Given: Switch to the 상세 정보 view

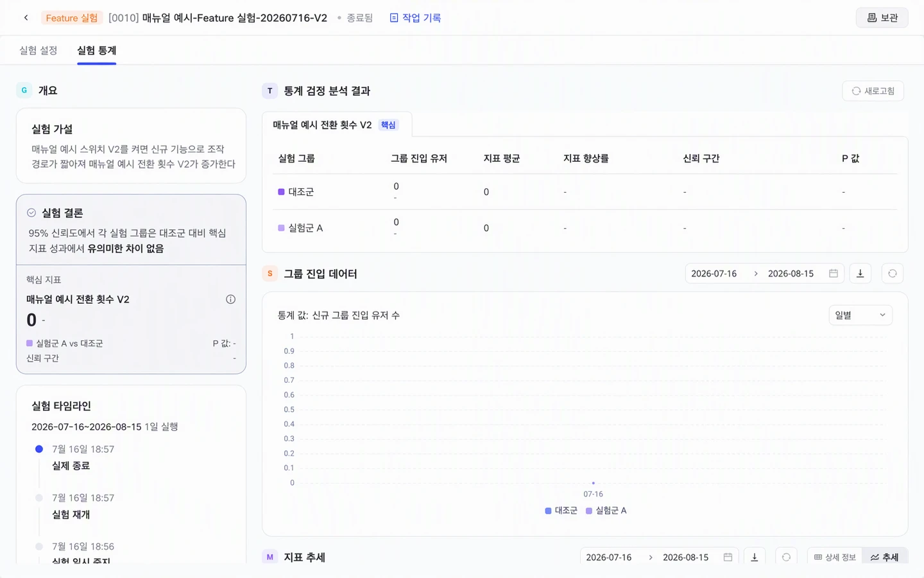Looking at the screenshot, I should point(835,557).
